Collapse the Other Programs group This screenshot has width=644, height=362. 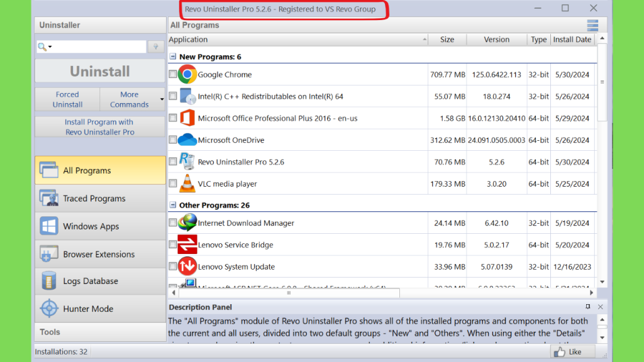pyautogui.click(x=173, y=205)
